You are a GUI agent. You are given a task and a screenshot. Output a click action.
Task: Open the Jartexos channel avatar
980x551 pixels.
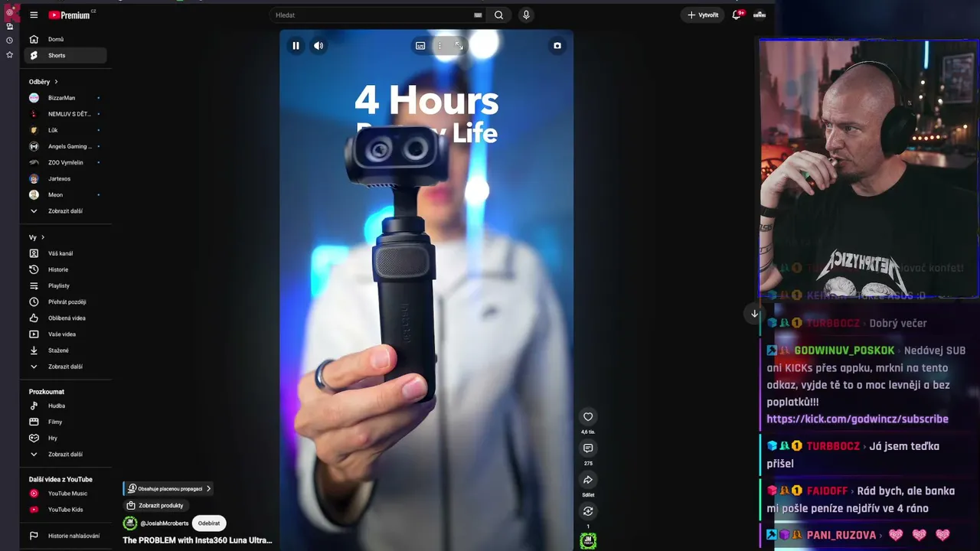click(34, 178)
